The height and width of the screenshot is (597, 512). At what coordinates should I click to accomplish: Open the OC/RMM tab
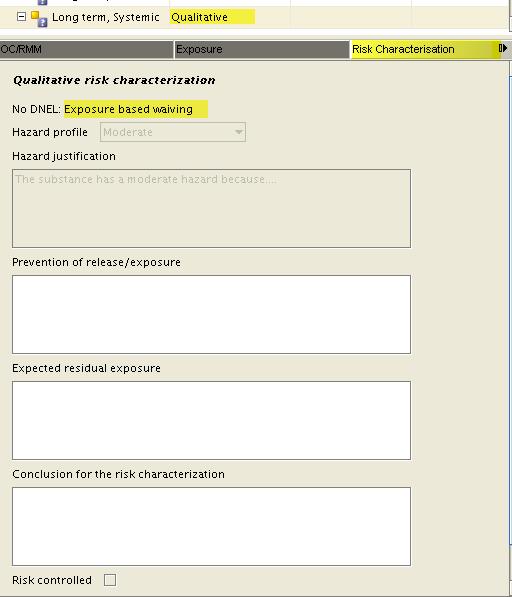point(86,49)
